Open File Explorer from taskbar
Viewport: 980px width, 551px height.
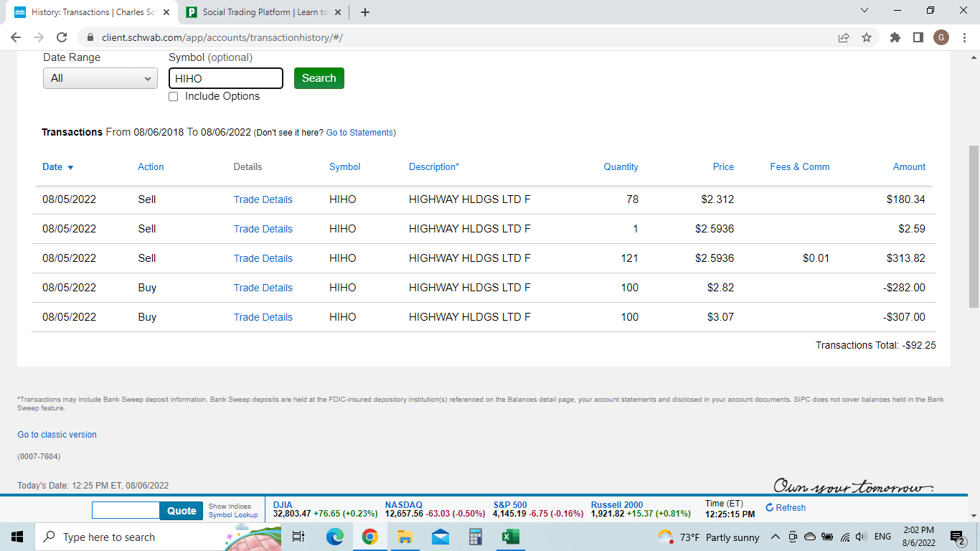coord(405,537)
